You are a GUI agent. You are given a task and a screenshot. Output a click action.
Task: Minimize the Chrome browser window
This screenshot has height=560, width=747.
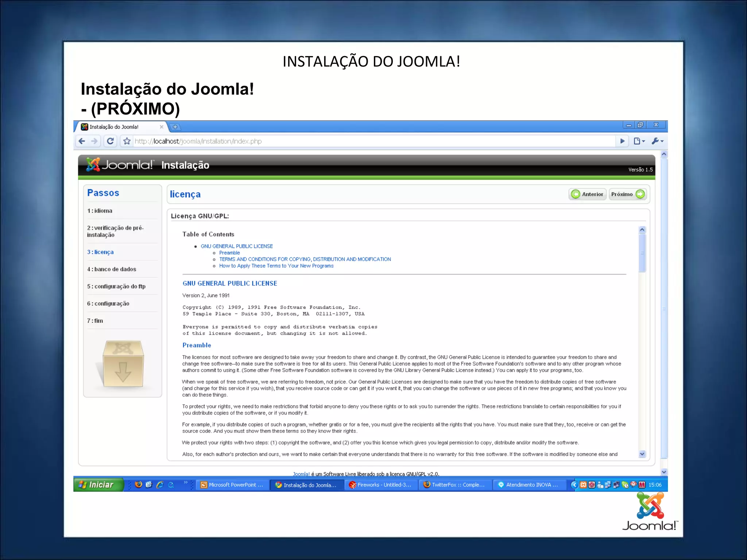tap(628, 125)
